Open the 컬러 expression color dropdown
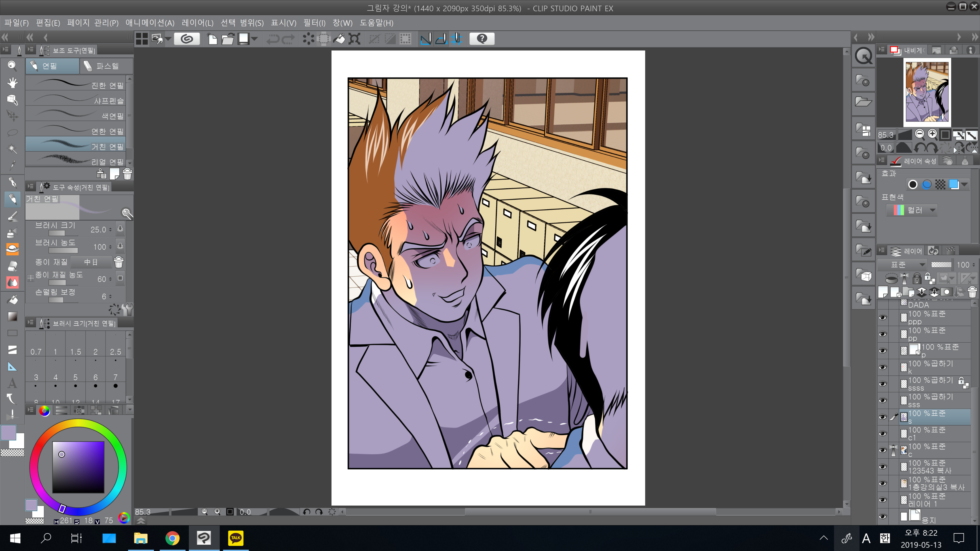 pyautogui.click(x=912, y=210)
